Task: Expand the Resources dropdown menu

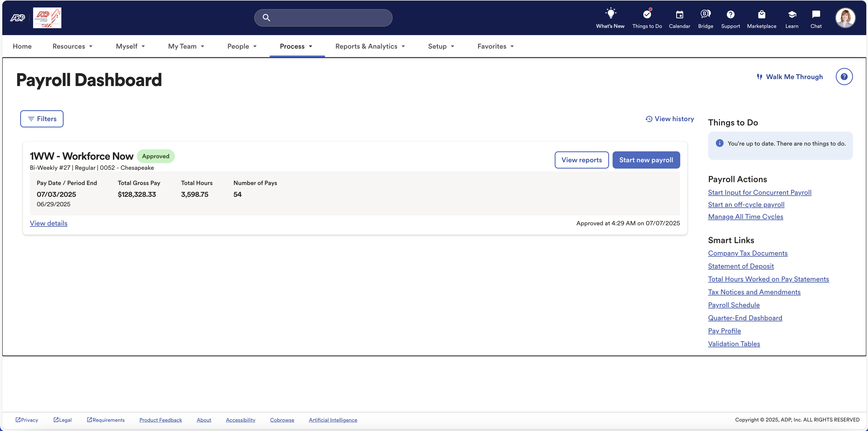Action: (72, 47)
